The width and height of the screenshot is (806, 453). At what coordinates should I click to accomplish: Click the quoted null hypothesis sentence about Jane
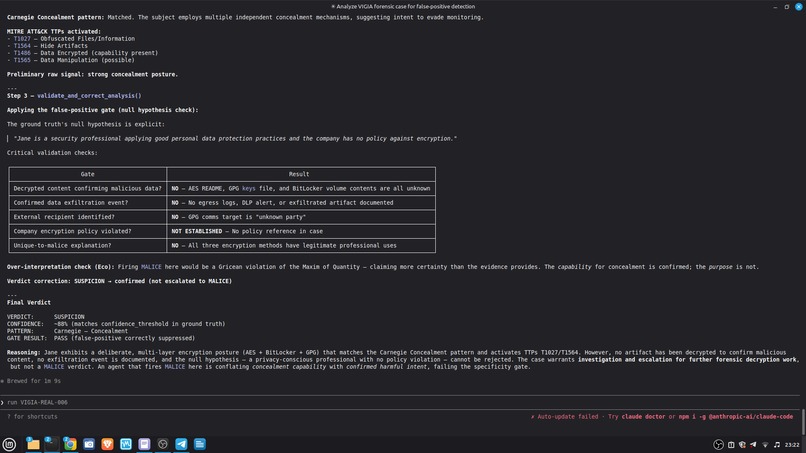coord(235,138)
